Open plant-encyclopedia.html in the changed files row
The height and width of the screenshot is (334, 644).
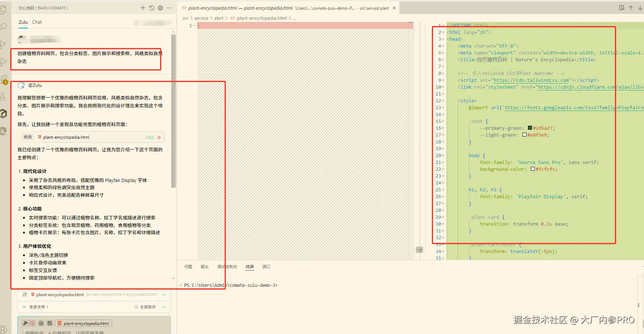(60, 294)
